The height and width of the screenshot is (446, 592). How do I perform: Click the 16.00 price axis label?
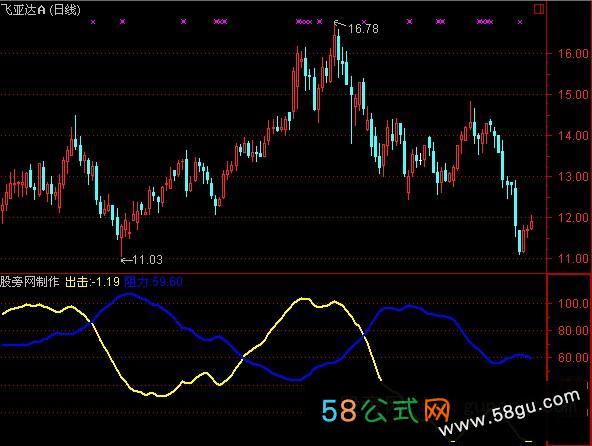click(573, 54)
